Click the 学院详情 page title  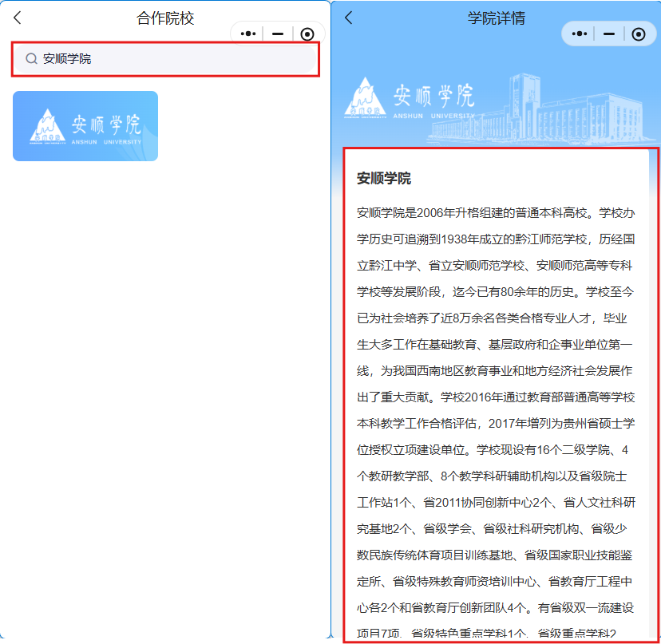tap(496, 18)
